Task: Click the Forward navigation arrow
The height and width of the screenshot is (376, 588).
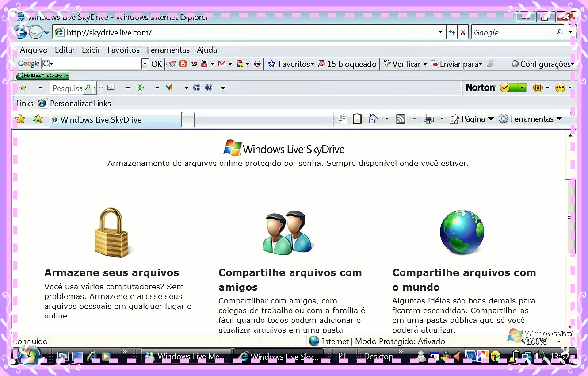Action: click(x=35, y=32)
